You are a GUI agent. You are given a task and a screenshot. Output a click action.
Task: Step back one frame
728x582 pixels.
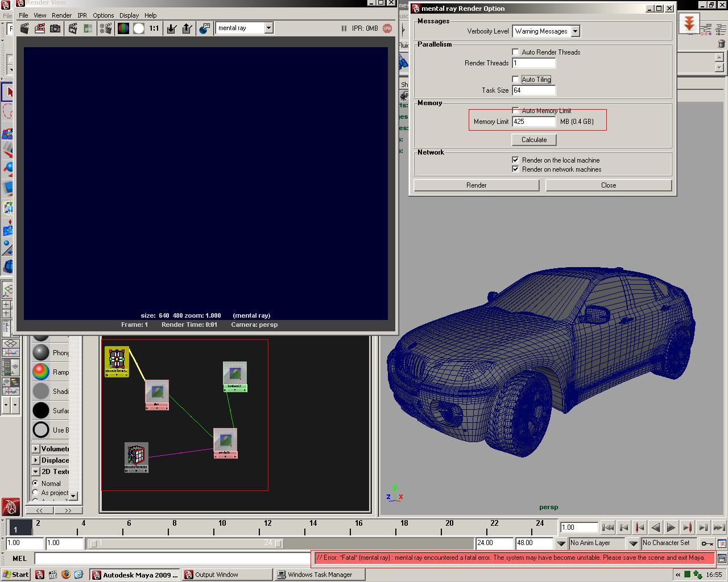(x=623, y=527)
